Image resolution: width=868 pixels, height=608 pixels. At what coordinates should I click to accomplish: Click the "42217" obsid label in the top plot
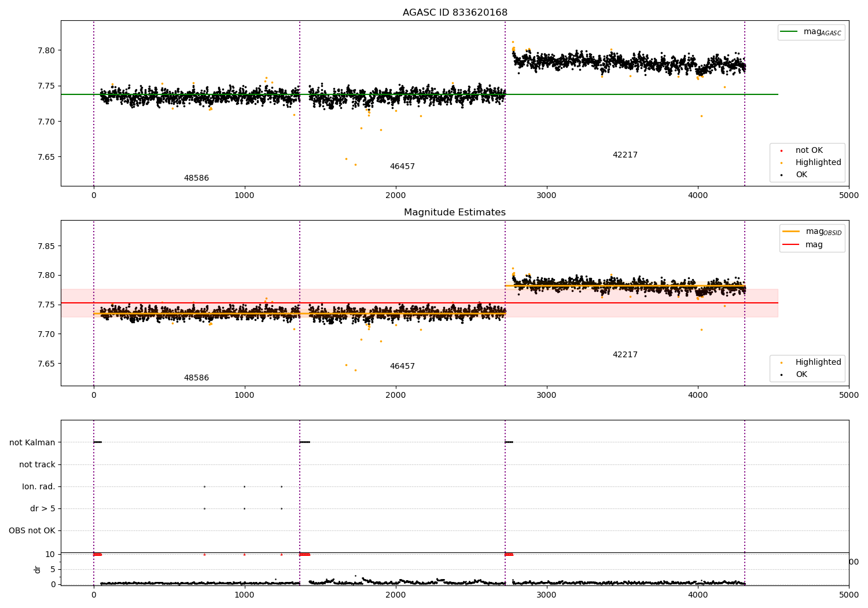[x=625, y=155]
